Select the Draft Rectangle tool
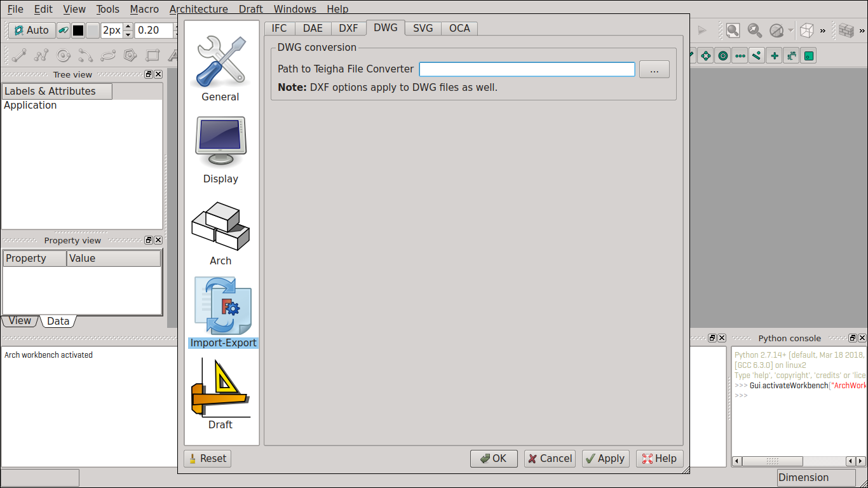 coord(152,55)
